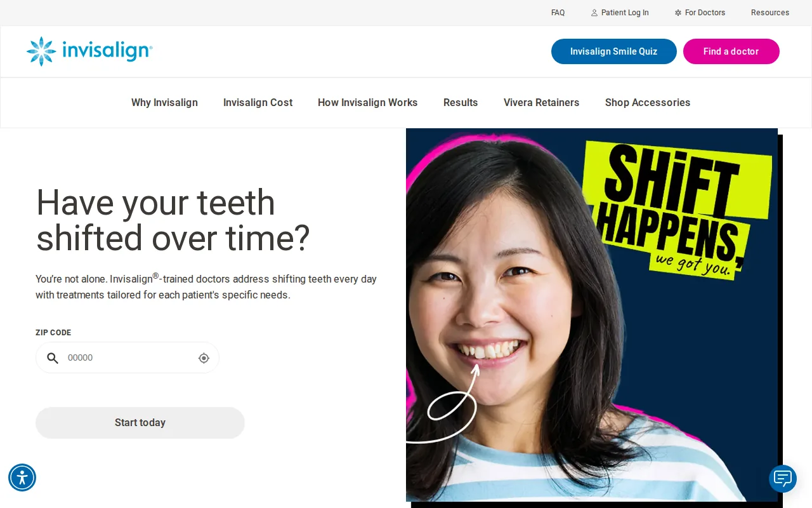812x508 pixels.
Task: Focus the ZIP code input field
Action: tap(128, 358)
